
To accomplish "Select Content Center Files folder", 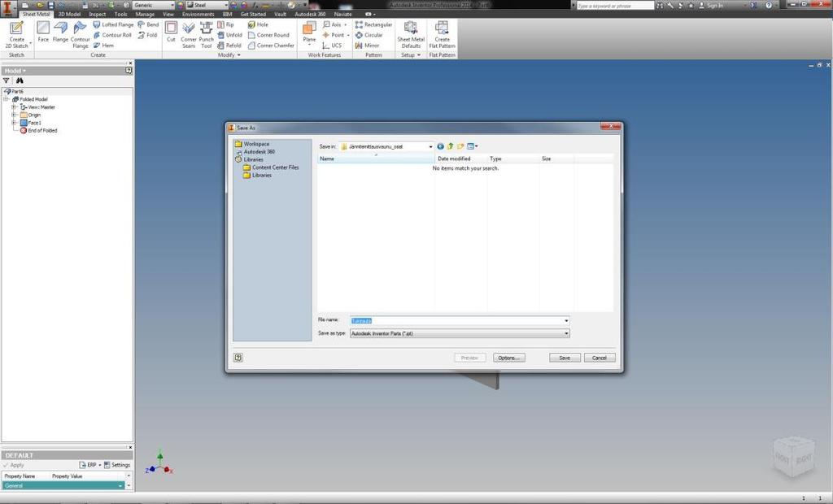I will pos(271,167).
